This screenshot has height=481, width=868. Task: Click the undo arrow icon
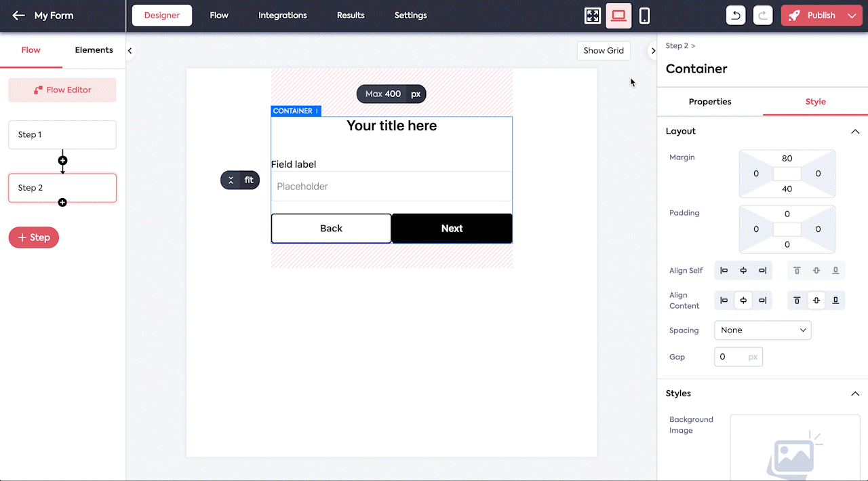pos(736,16)
